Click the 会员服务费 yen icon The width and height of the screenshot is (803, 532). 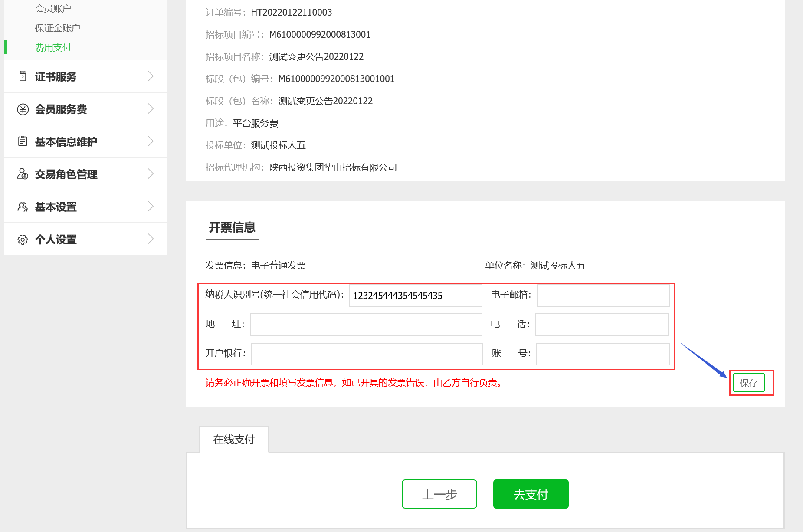tap(23, 109)
